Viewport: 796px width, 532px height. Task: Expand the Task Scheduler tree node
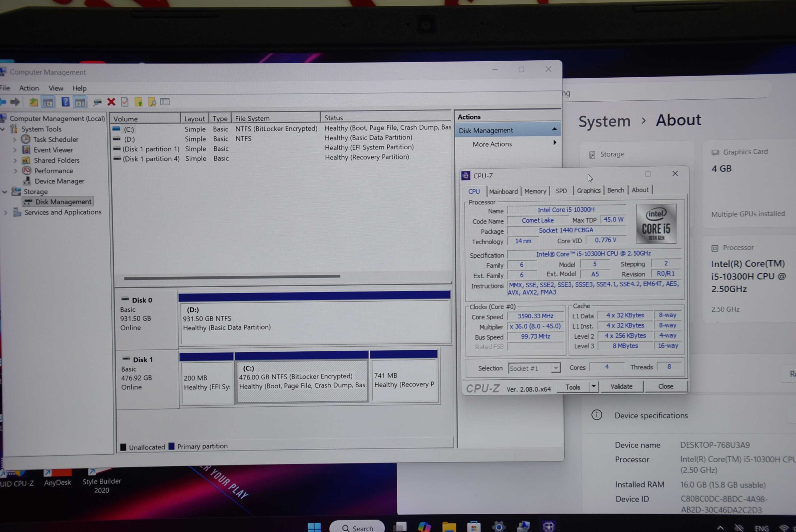click(15, 139)
